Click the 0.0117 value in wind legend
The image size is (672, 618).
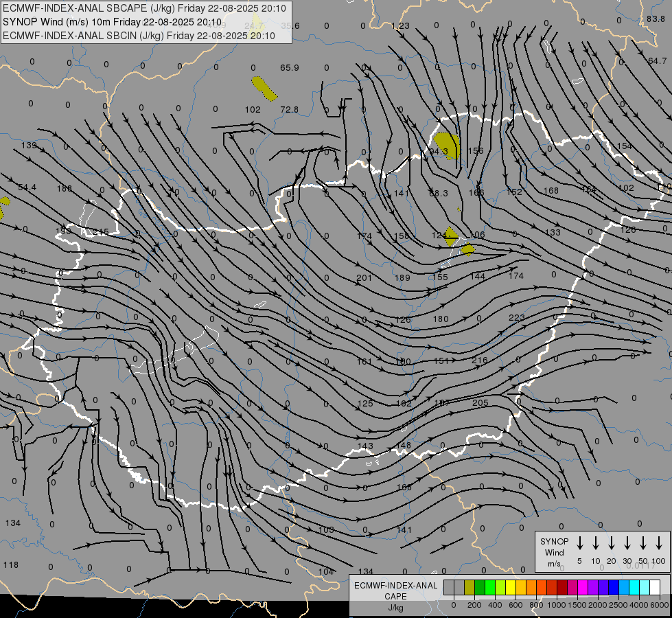pos(640,566)
